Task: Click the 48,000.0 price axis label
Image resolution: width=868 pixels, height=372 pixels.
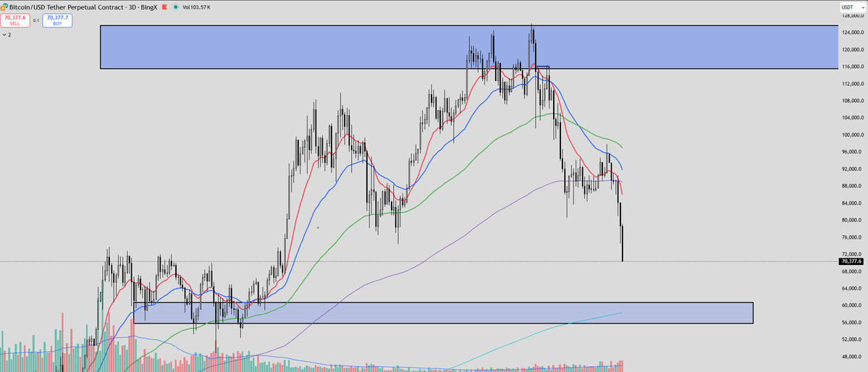Action: tap(853, 357)
